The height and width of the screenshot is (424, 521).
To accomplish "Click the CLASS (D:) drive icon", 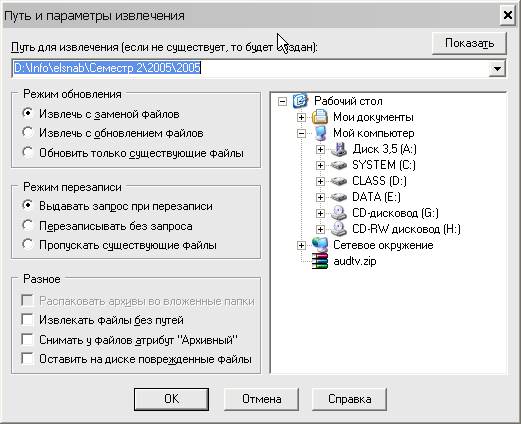I will click(x=339, y=181).
